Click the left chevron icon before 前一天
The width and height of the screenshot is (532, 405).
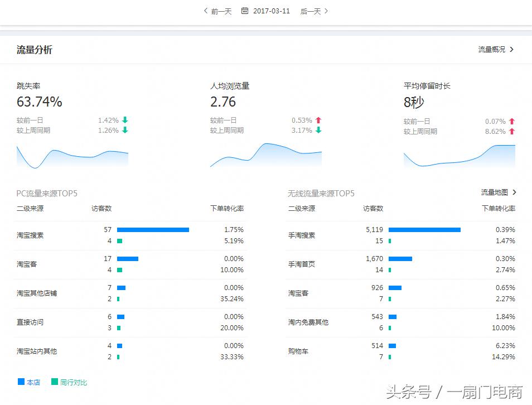pyautogui.click(x=205, y=11)
